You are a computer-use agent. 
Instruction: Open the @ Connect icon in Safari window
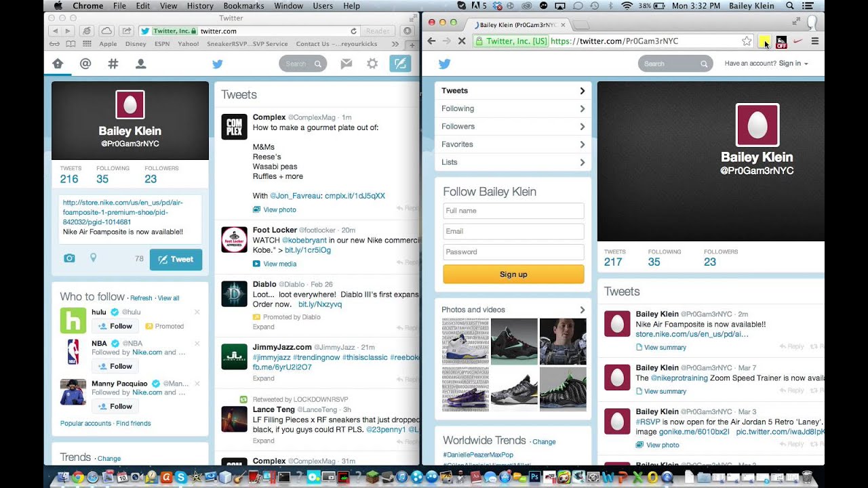pos(85,64)
